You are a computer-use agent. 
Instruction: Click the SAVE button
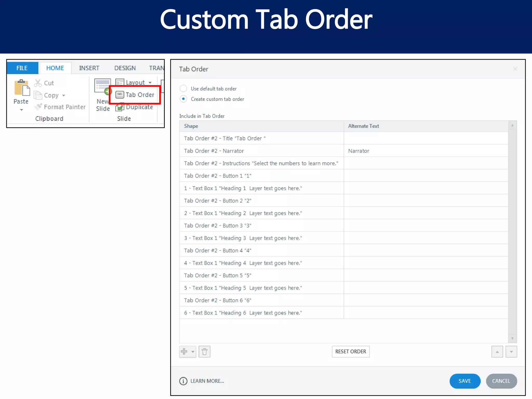pyautogui.click(x=465, y=381)
